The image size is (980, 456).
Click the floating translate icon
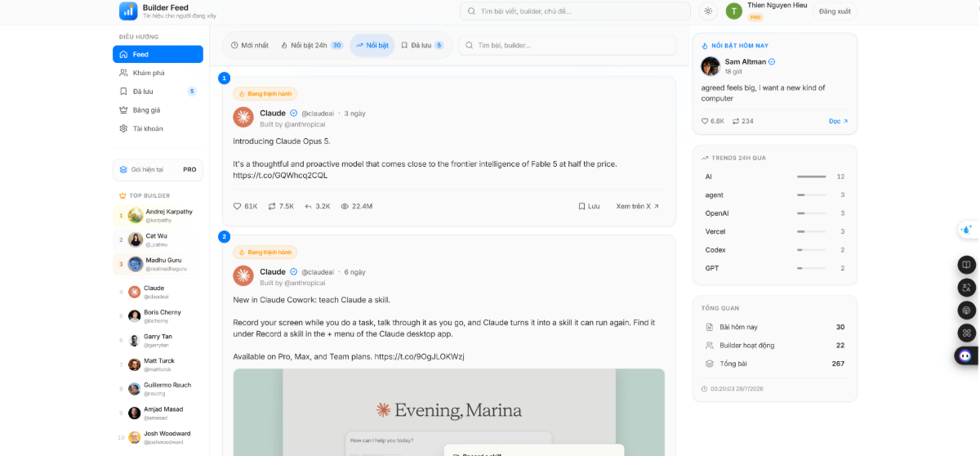coord(967,288)
